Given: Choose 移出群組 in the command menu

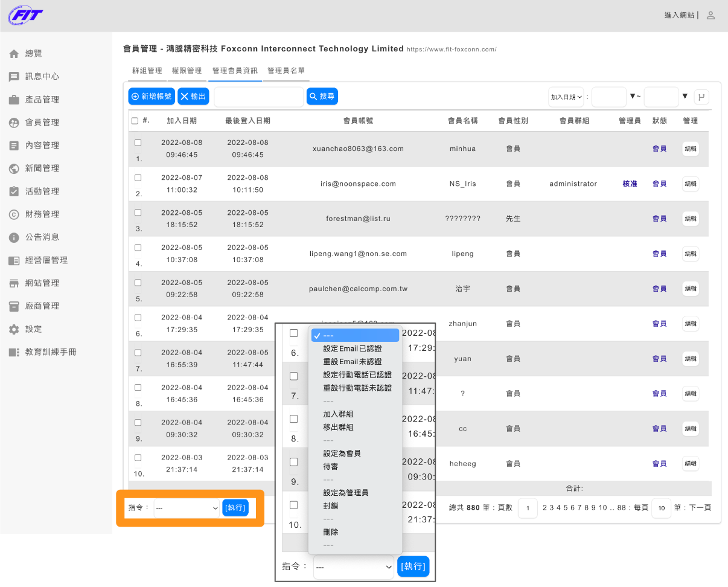Looking at the screenshot, I should pyautogui.click(x=338, y=428).
